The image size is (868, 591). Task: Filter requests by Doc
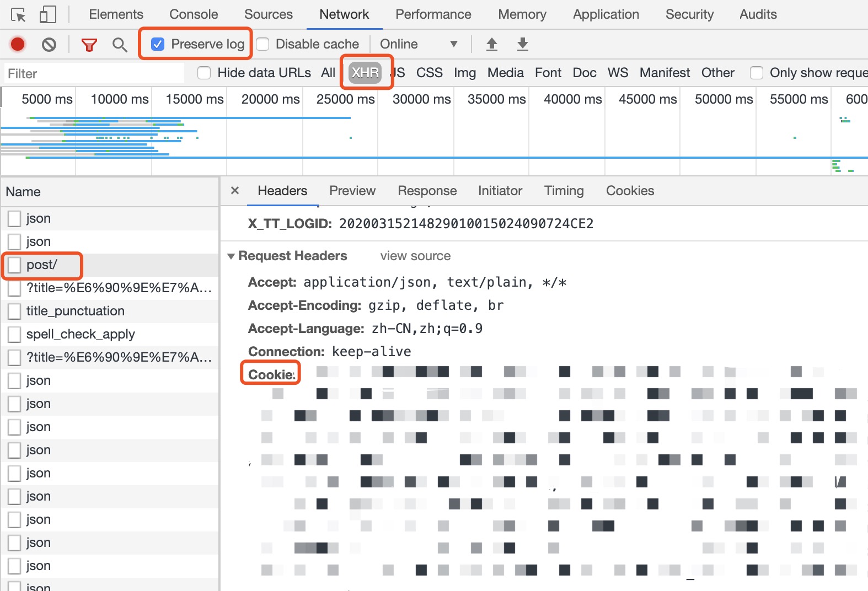585,73
